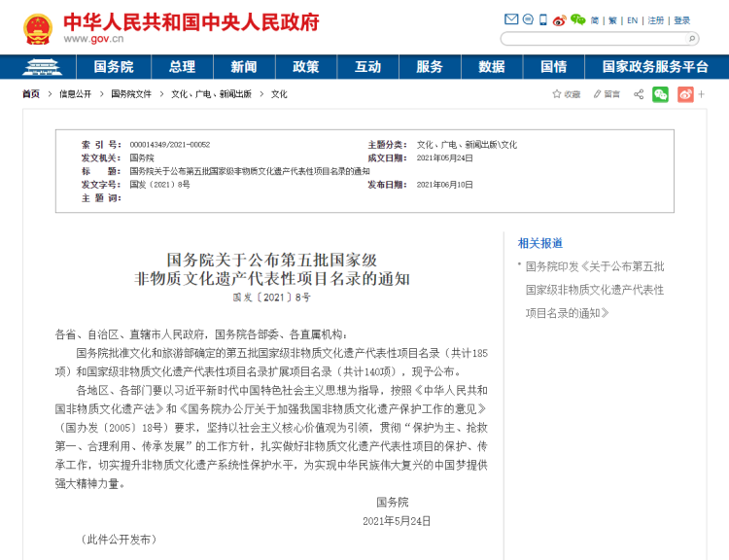The height and width of the screenshot is (560, 729).
Task: Click the Weibo icon in top header
Action: [559, 19]
